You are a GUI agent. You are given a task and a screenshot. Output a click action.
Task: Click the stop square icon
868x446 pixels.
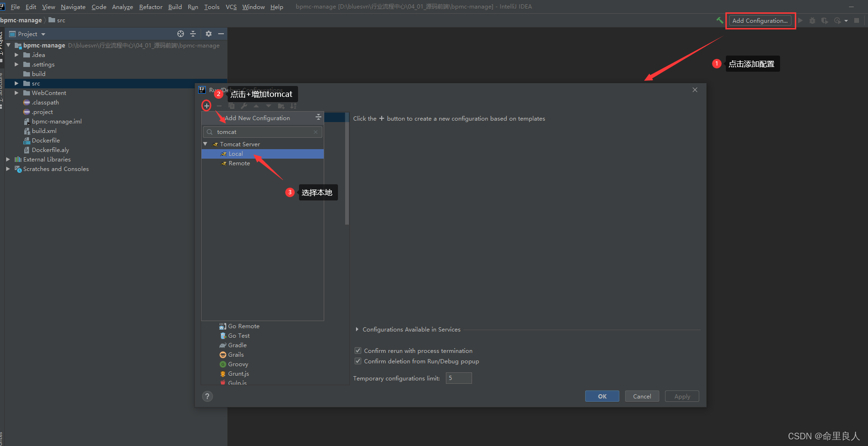click(x=857, y=20)
